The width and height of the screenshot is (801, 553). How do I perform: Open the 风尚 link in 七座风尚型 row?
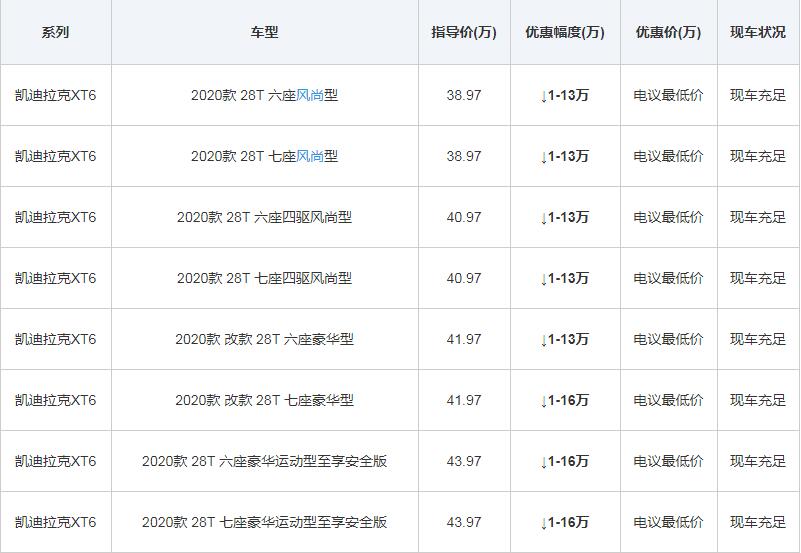click(310, 156)
